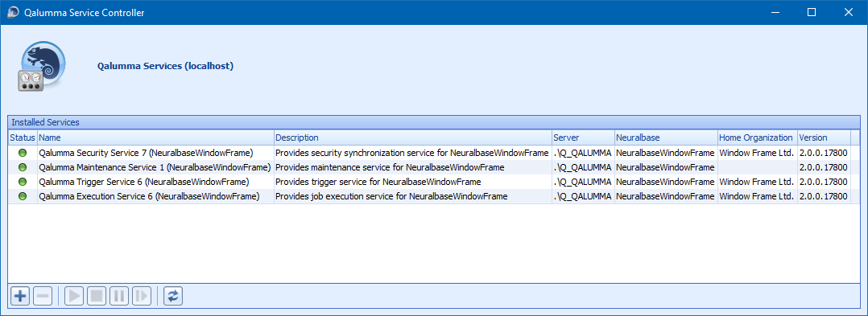
Task: Refresh the installed services list
Action: pyautogui.click(x=173, y=296)
